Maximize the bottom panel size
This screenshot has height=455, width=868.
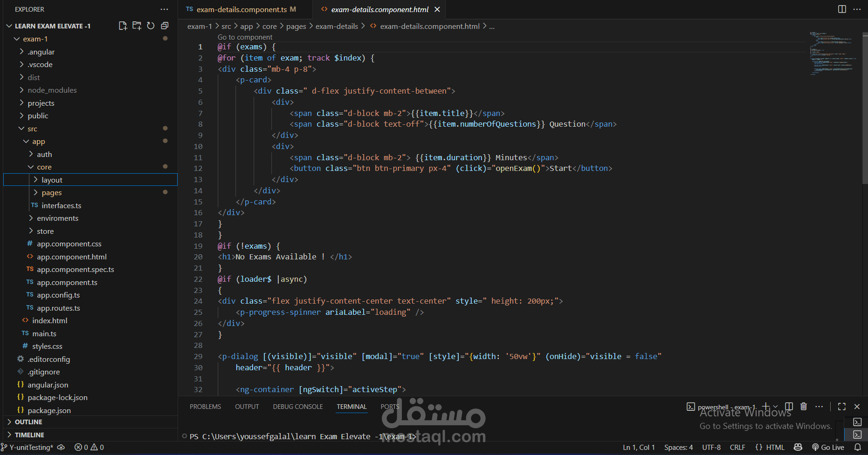point(842,407)
